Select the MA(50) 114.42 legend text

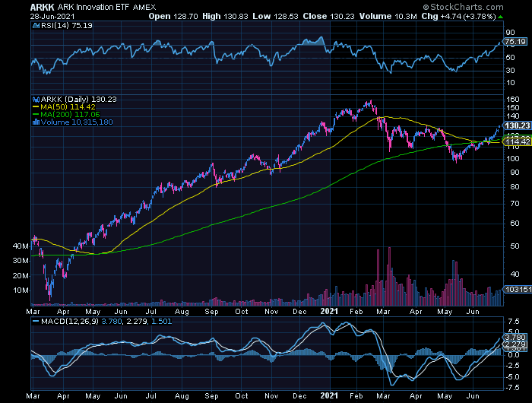(x=68, y=107)
